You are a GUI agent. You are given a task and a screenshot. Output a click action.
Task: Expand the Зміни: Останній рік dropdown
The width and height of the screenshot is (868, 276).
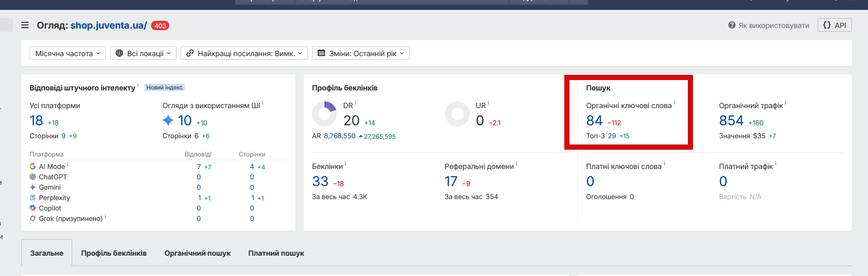[x=361, y=53]
